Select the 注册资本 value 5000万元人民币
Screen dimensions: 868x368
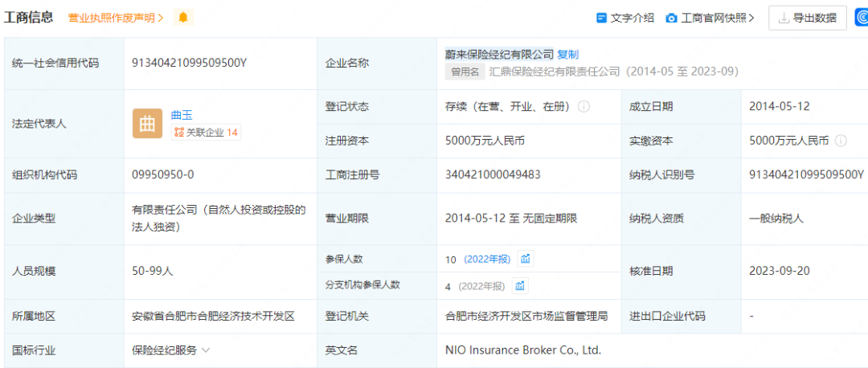(x=485, y=141)
